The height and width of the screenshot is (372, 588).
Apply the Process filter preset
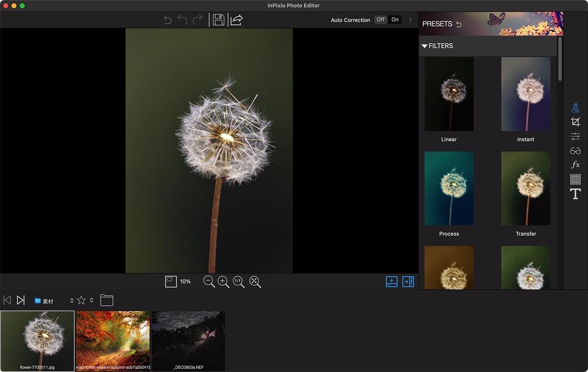click(448, 188)
